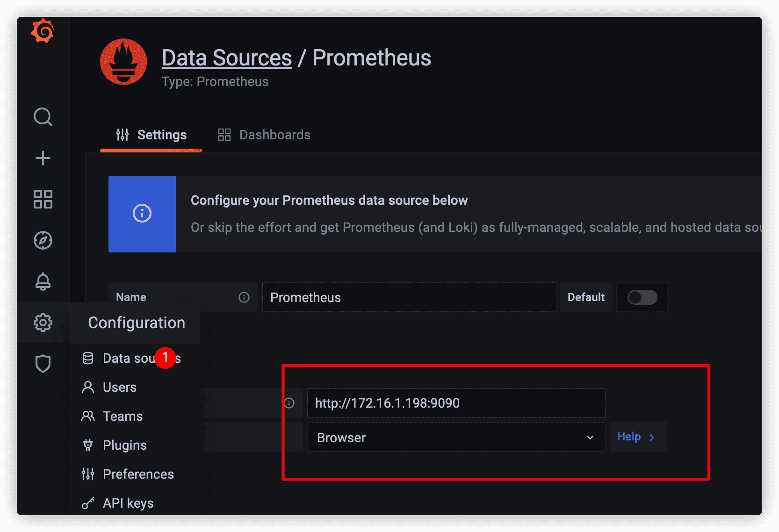Click the URL field http://172.16.1.198:9090

click(456, 403)
